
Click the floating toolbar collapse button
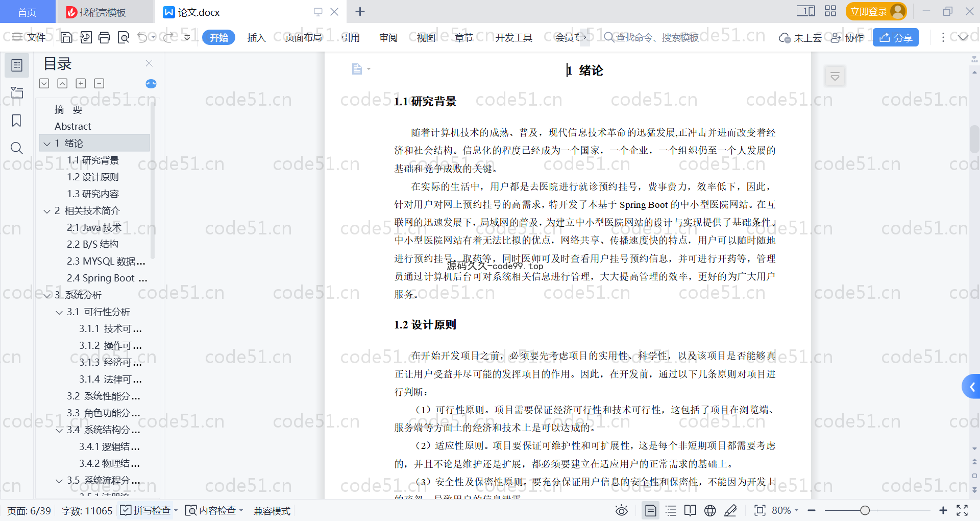click(835, 77)
